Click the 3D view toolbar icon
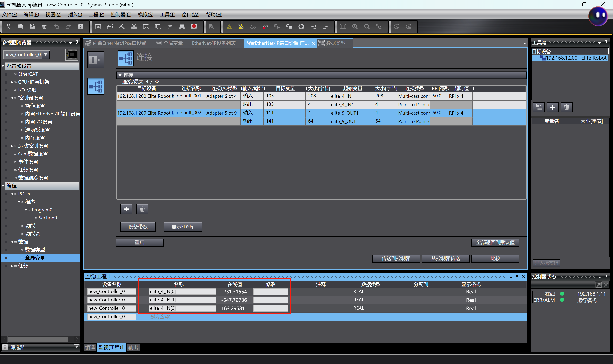The image size is (613, 364). (x=98, y=27)
